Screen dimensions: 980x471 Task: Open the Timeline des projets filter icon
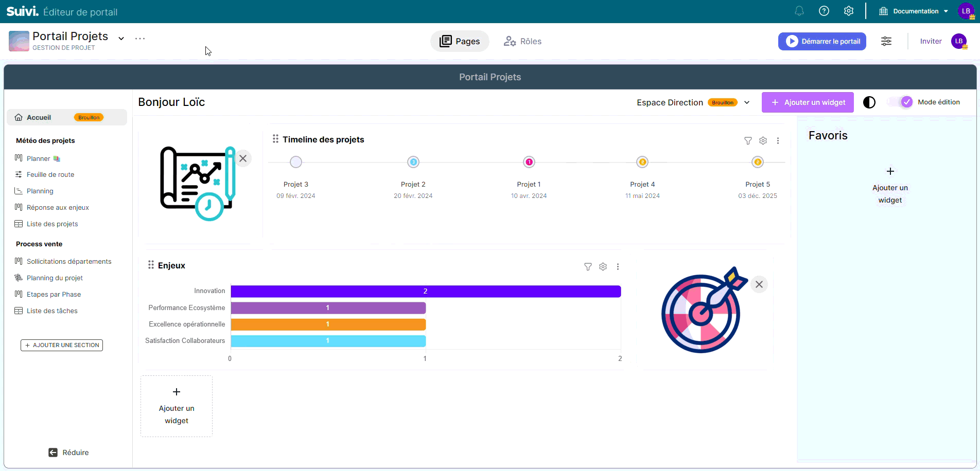click(x=748, y=140)
